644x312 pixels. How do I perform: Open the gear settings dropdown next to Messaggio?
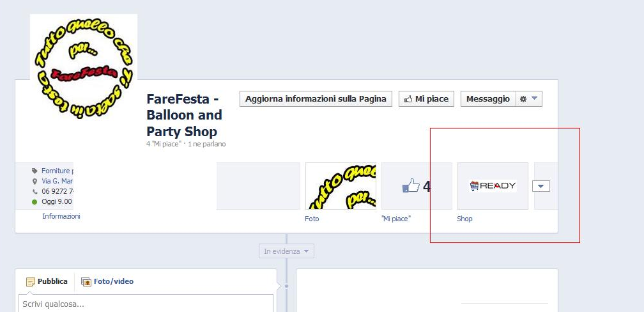click(528, 99)
